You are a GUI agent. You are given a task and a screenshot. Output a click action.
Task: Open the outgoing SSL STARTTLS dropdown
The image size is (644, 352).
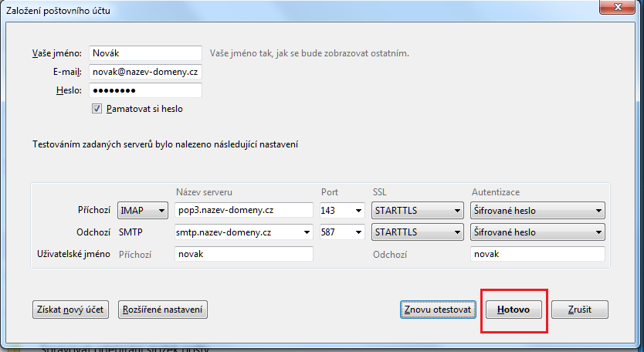tap(417, 232)
